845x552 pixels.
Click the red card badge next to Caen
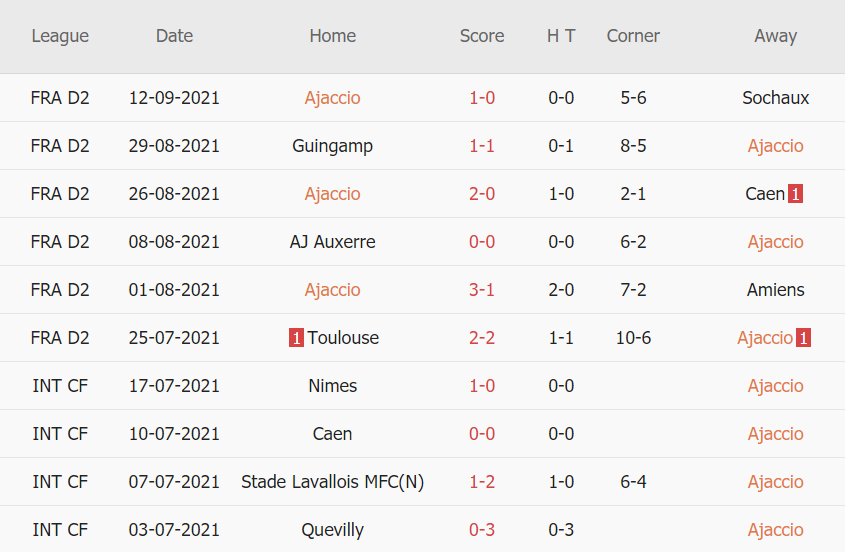click(x=796, y=194)
